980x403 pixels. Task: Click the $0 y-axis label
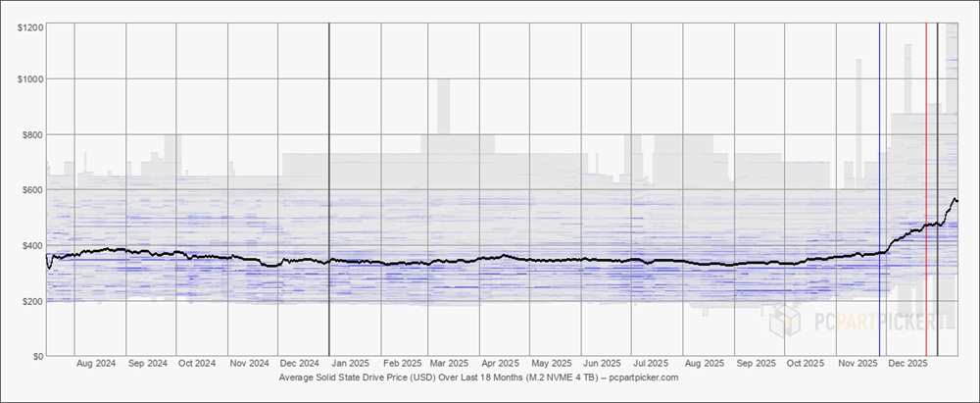[35, 356]
